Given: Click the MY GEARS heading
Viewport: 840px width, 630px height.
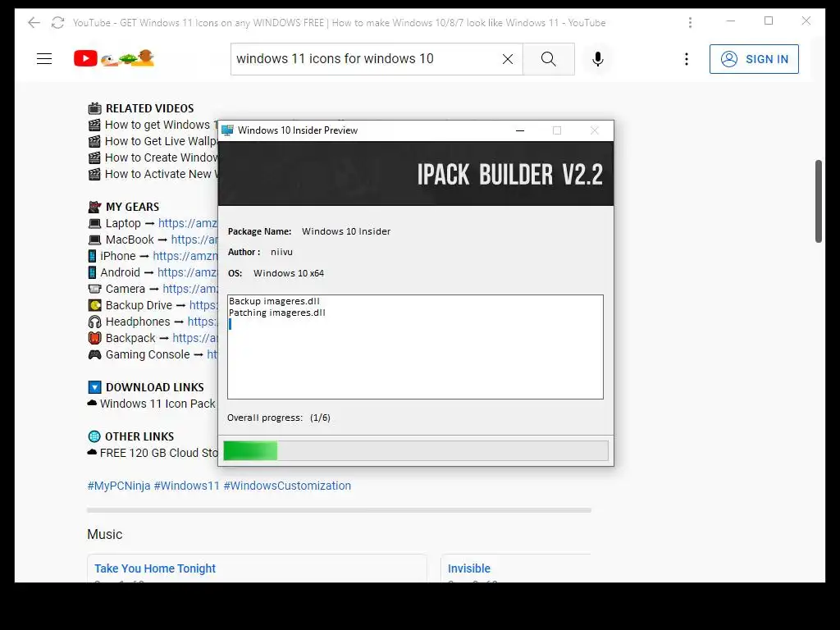Looking at the screenshot, I should [x=132, y=207].
